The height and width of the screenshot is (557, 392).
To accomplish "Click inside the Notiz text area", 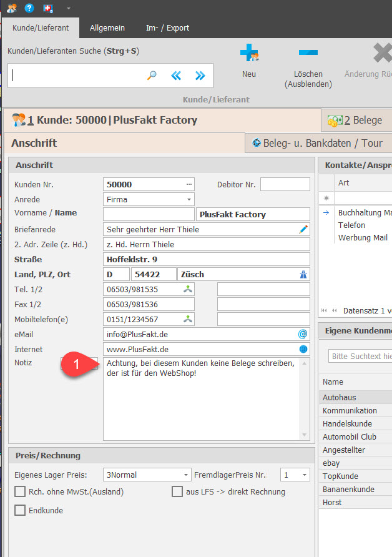I will pyautogui.click(x=202, y=399).
